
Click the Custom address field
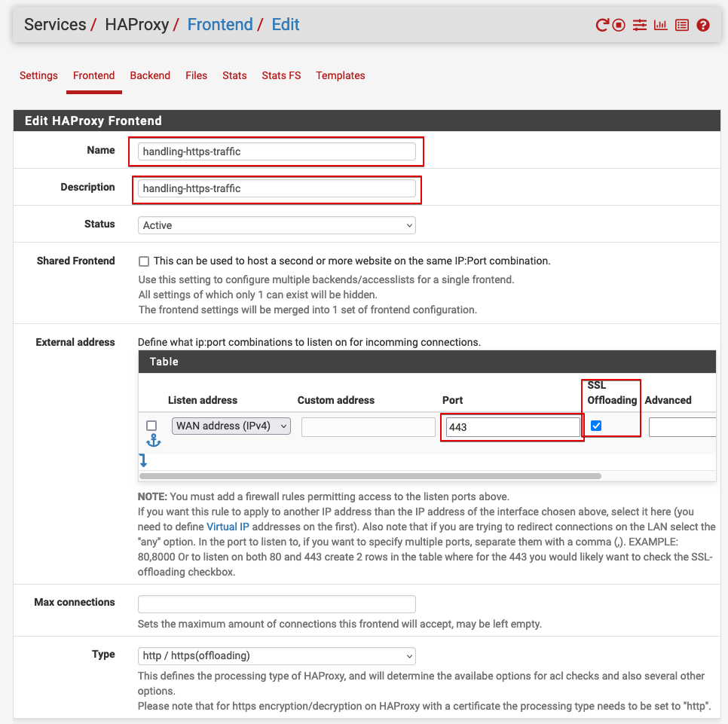point(369,427)
